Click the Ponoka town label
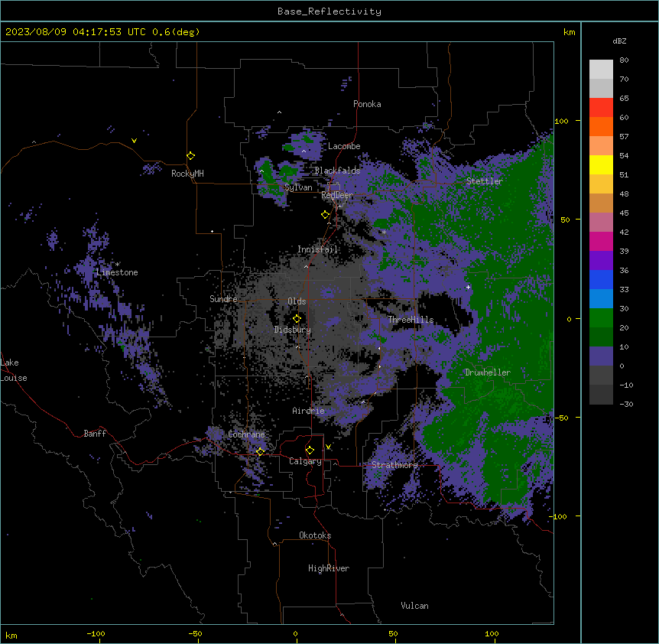This screenshot has height=644, width=659. (367, 104)
